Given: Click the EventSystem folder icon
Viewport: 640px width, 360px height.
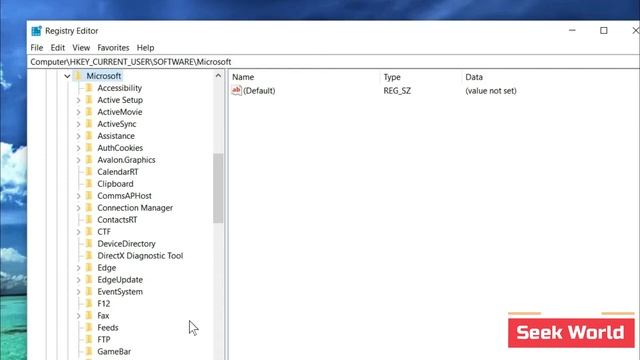Looking at the screenshot, I should coord(89,291).
